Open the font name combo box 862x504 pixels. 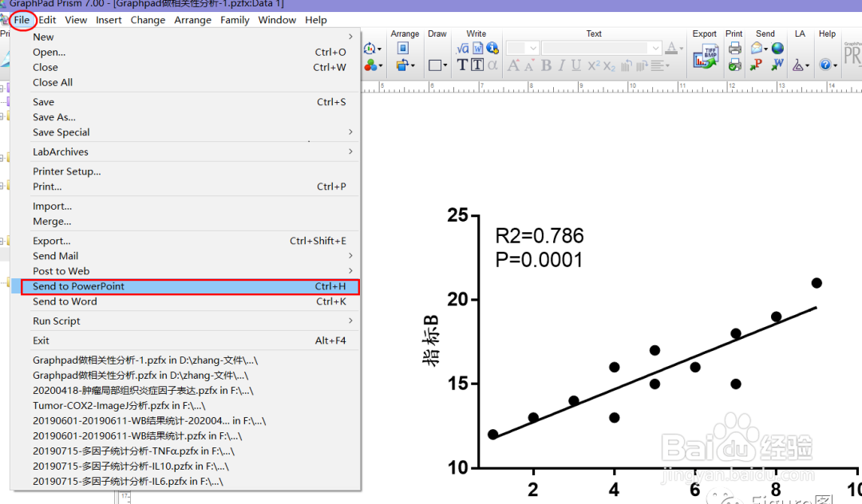(x=601, y=49)
